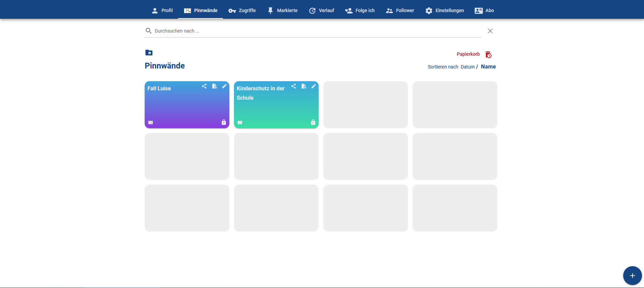Screen dimensions: 644x288
Task: Open the Zugriffe tab
Action: (x=242, y=10)
